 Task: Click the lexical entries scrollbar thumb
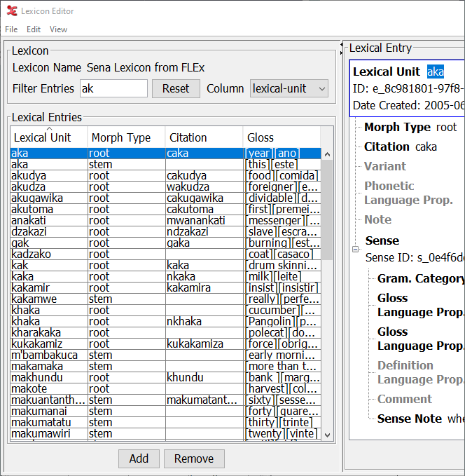coord(327,210)
